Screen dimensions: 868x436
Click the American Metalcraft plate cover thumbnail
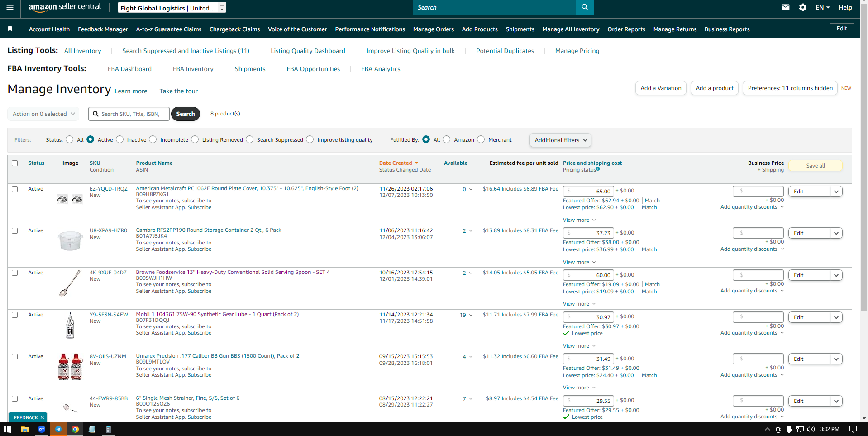(x=70, y=199)
